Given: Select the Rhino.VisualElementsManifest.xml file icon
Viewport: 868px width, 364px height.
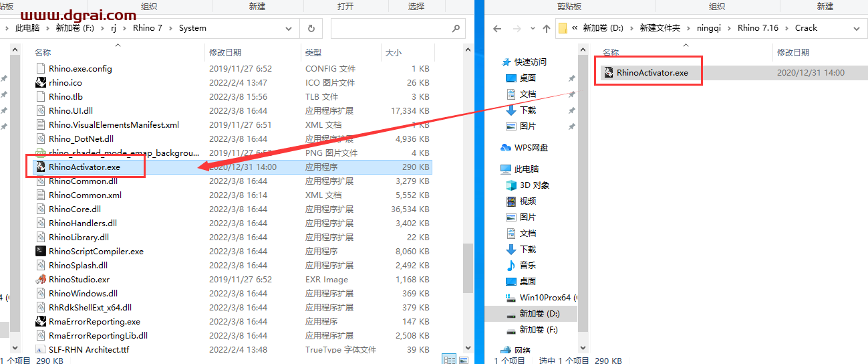Looking at the screenshot, I should [41, 124].
